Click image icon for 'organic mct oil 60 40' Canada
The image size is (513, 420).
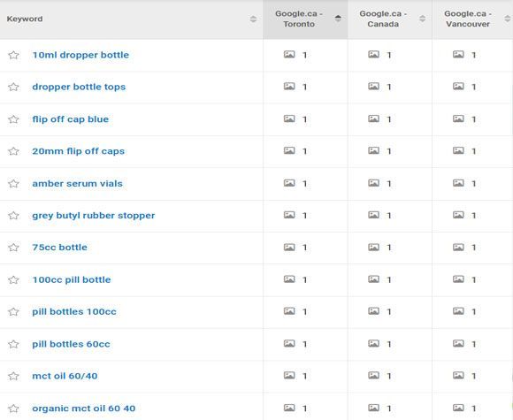pos(373,408)
